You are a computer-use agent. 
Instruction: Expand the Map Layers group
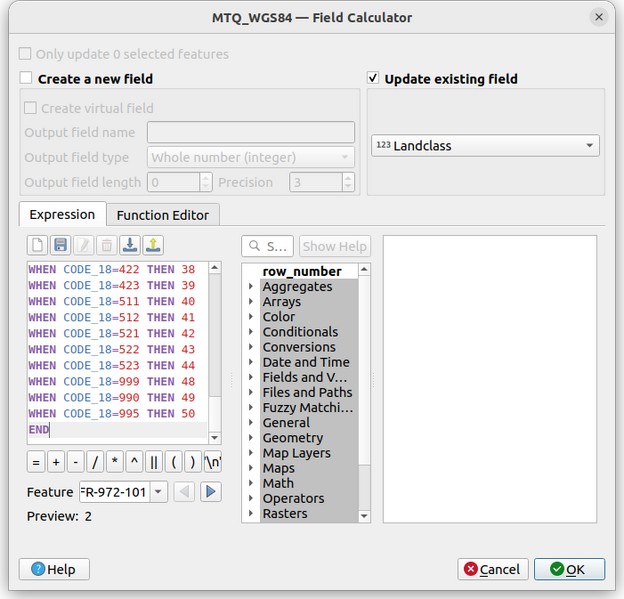tap(251, 453)
